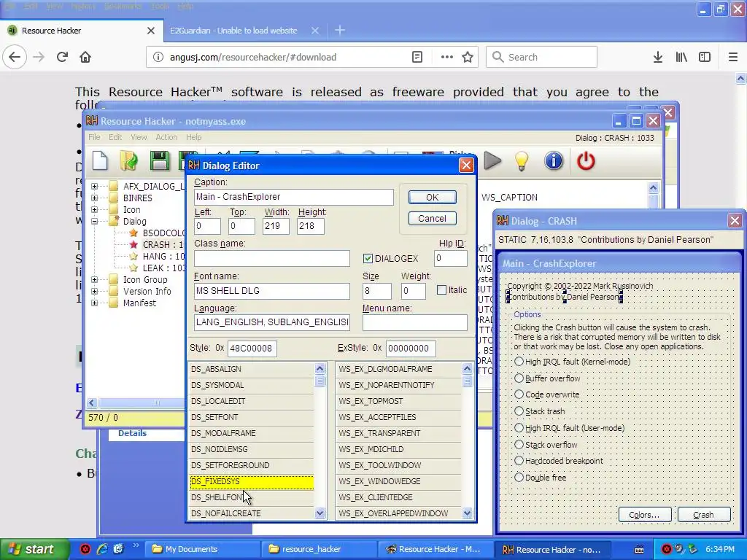Open a new browser tab with plus icon
The image size is (747, 560).
(x=340, y=31)
